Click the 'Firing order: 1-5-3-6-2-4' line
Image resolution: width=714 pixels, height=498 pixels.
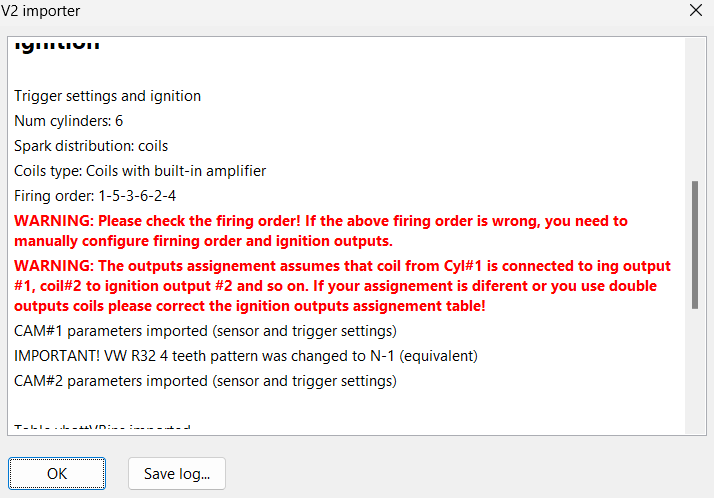[x=95, y=196]
